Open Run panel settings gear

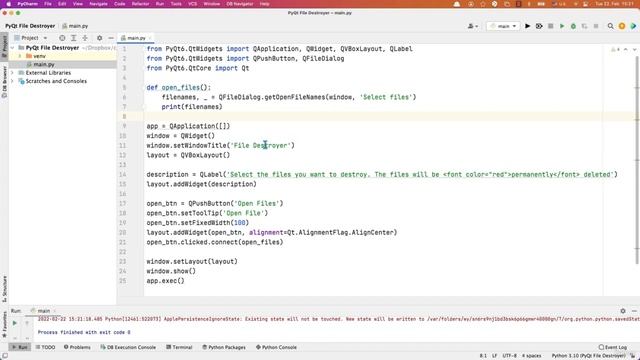(623, 311)
